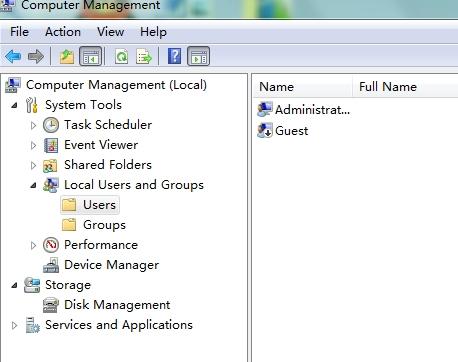
Task: Select Storage in the tree
Action: coord(68,285)
